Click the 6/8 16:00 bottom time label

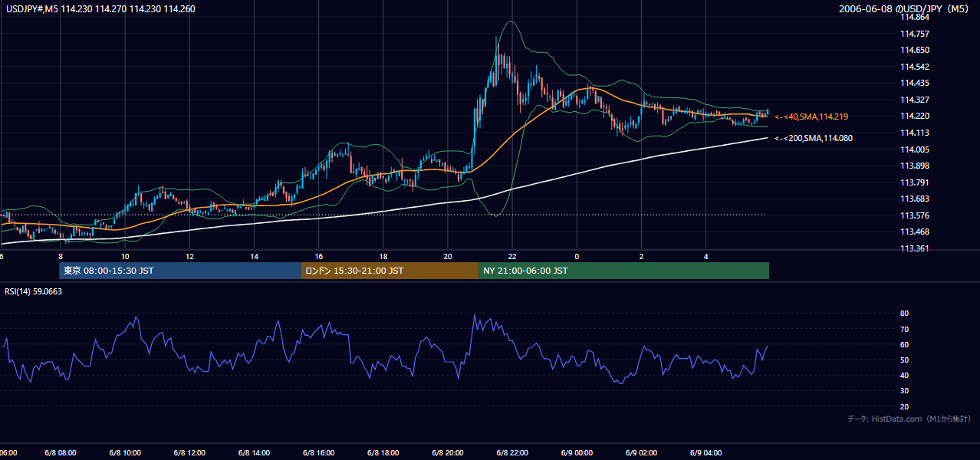pos(318,452)
